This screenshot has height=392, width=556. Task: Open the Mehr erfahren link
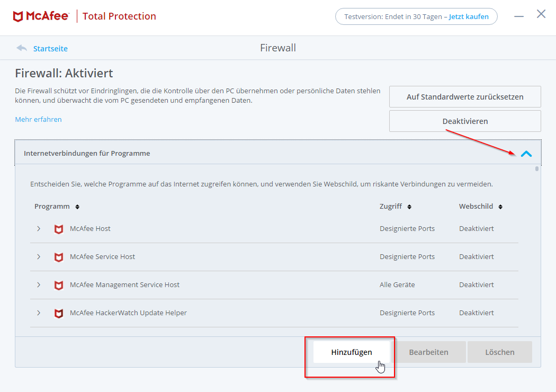[38, 120]
